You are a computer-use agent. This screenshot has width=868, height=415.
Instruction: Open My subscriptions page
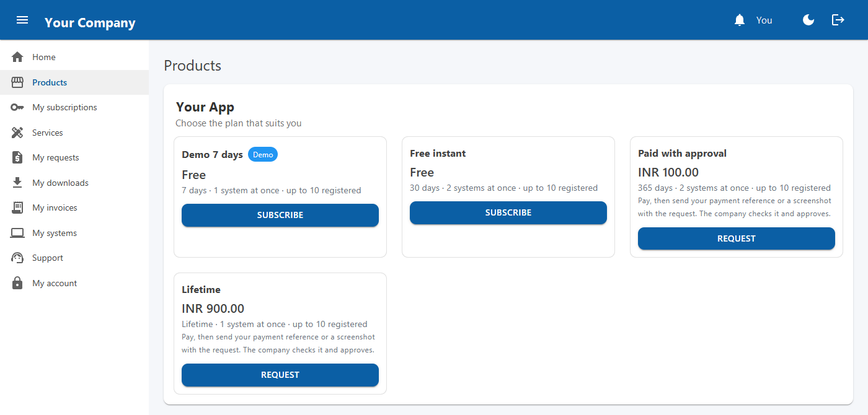[74, 107]
